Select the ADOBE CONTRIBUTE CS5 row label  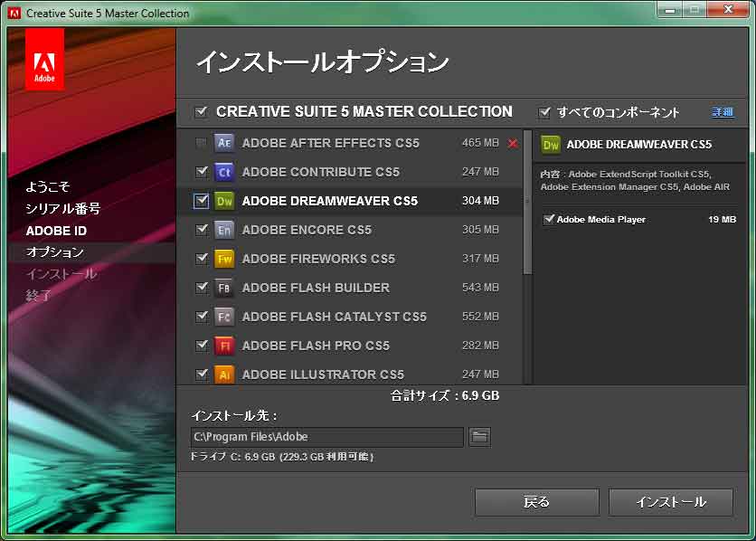click(321, 172)
